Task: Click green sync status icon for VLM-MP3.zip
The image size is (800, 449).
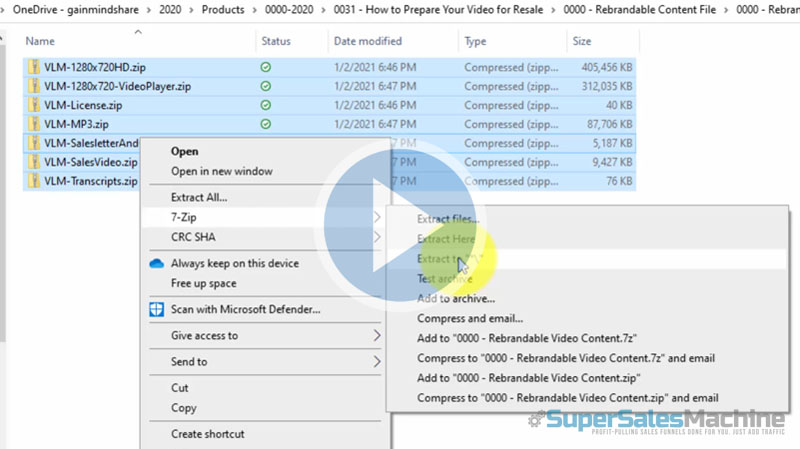Action: click(265, 124)
